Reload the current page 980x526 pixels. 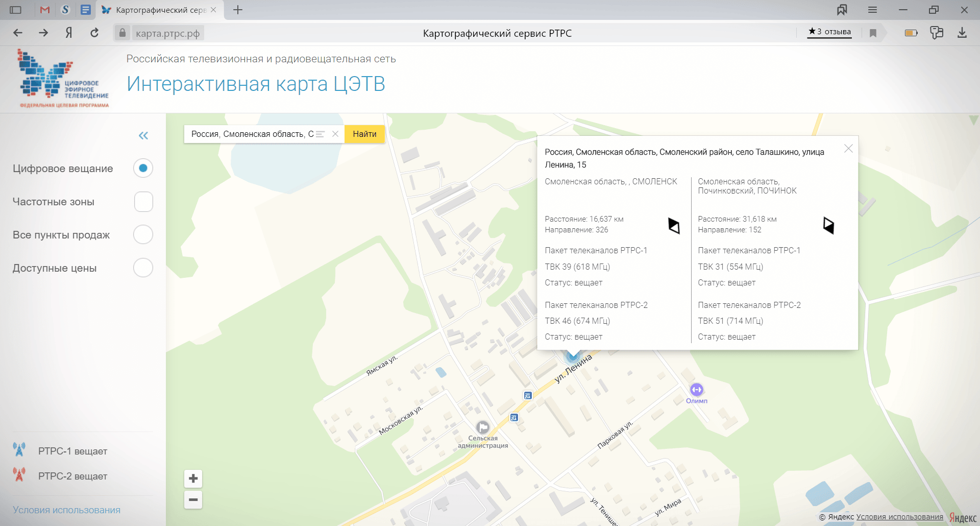click(94, 33)
